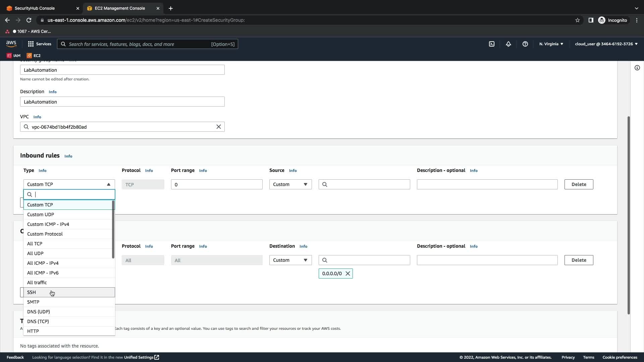Viewport: 644px width, 362px height.
Task: Click the inbound Port range field
Action: tap(216, 184)
